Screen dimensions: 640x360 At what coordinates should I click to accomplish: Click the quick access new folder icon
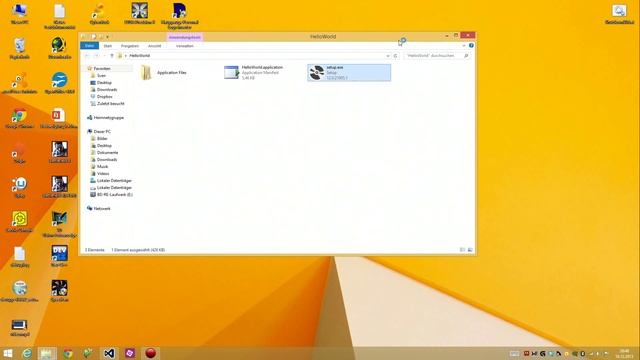tap(101, 37)
